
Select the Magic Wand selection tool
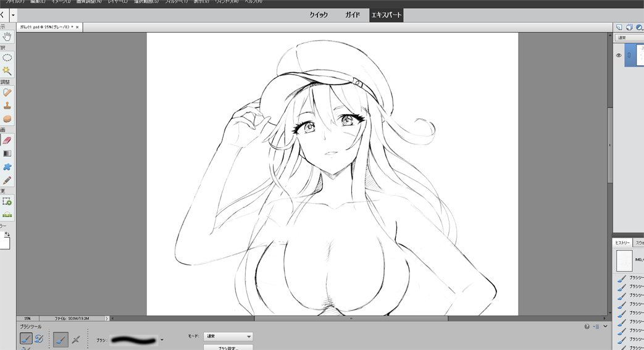7,70
